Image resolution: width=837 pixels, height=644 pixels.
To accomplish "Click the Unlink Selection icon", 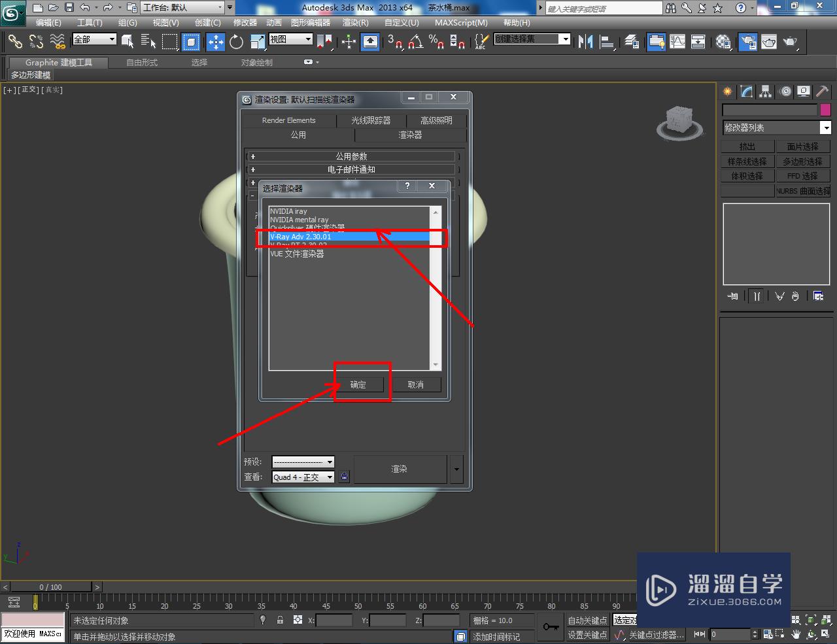I will tap(36, 41).
